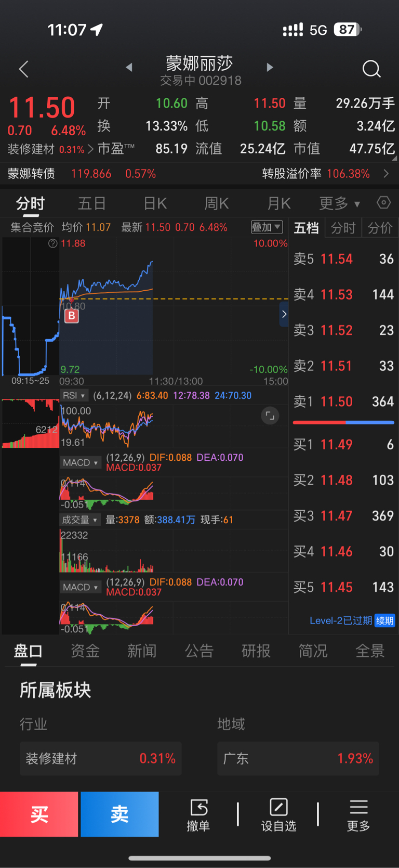The image size is (399, 868).
Task: Enlarge indicator panel fullscreen icon
Action: click(x=270, y=416)
